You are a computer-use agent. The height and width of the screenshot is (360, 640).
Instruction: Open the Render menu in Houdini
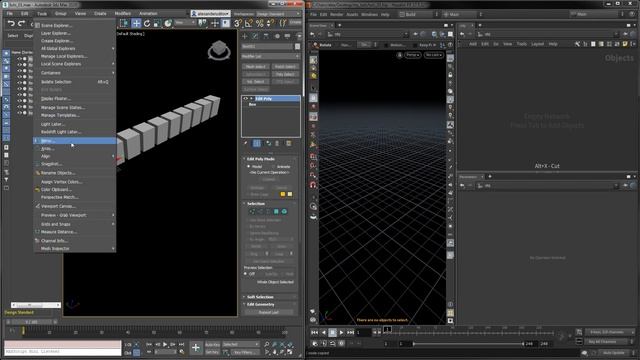tap(336, 14)
